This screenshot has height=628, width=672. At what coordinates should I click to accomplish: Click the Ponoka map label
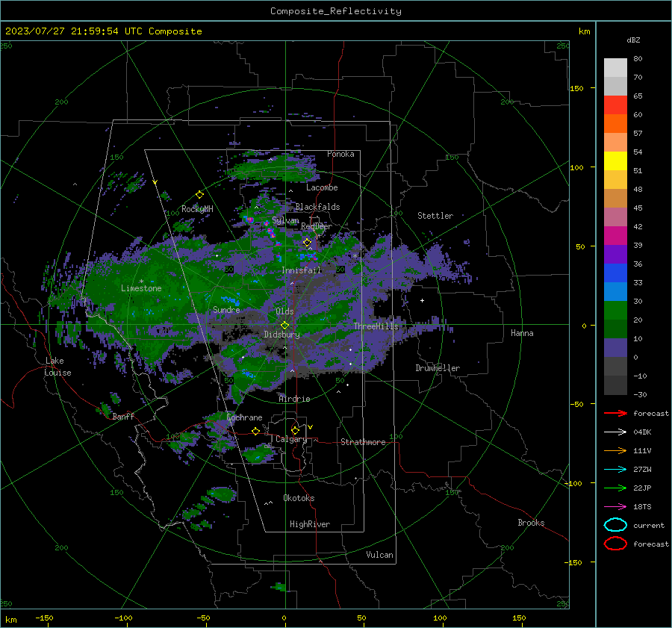point(340,154)
